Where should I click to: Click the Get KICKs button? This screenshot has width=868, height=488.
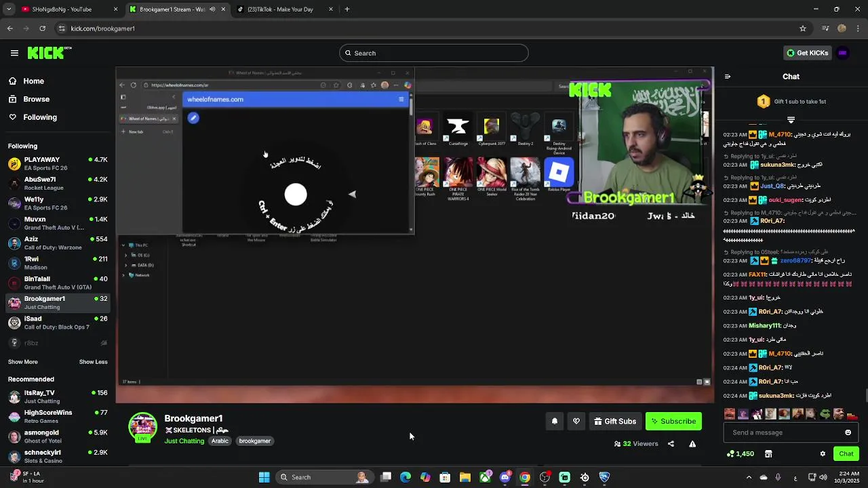(x=807, y=53)
